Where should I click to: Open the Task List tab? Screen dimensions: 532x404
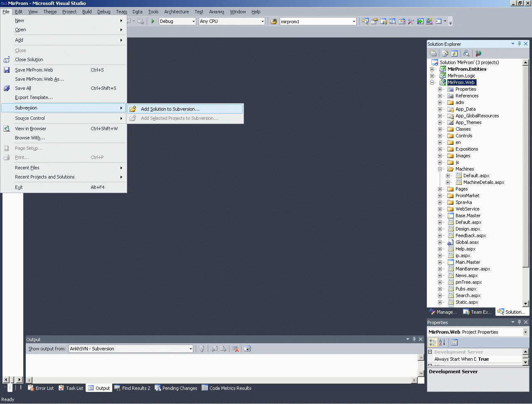(71, 388)
